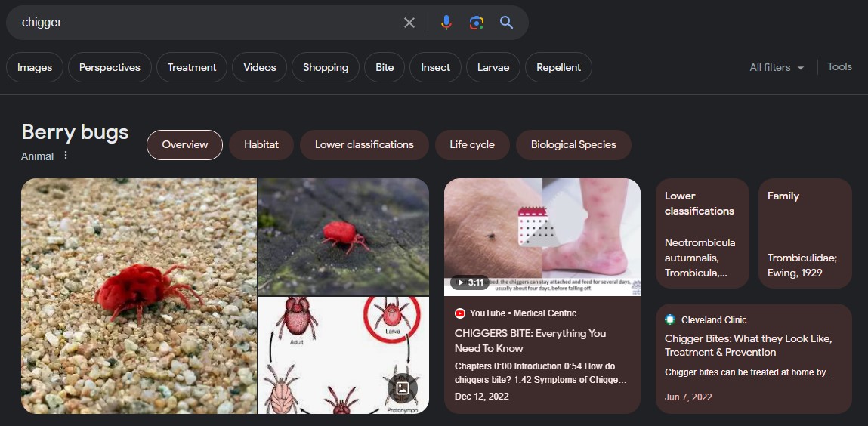Start voice search with microphone icon
The width and height of the screenshot is (868, 426).
(446, 23)
